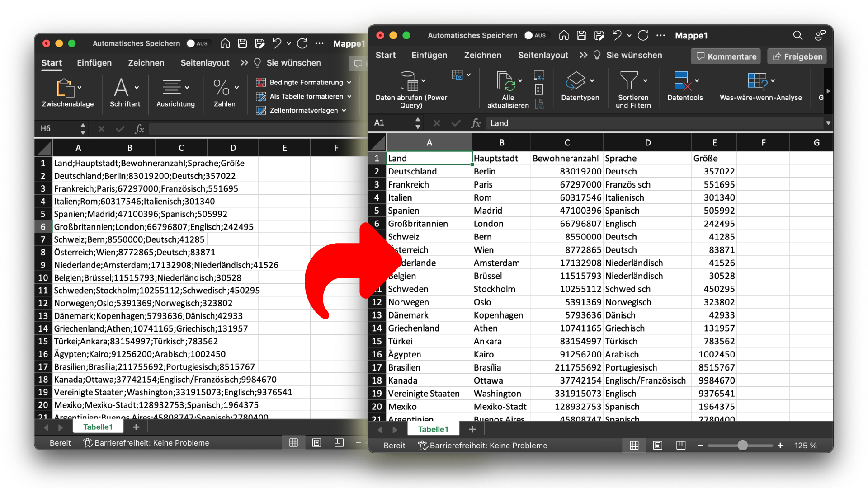Switch to page layout view in the right status bar
The width and height of the screenshot is (868, 488).
pyautogui.click(x=658, y=446)
